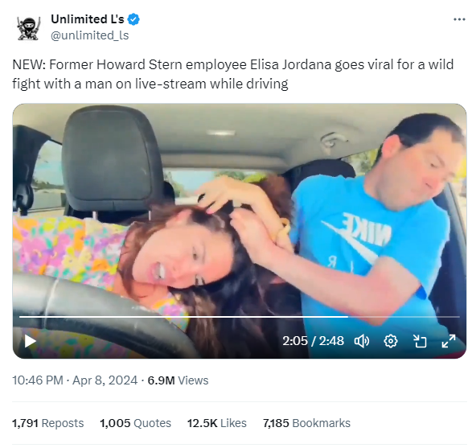Click the blue verified badge

coord(133,19)
